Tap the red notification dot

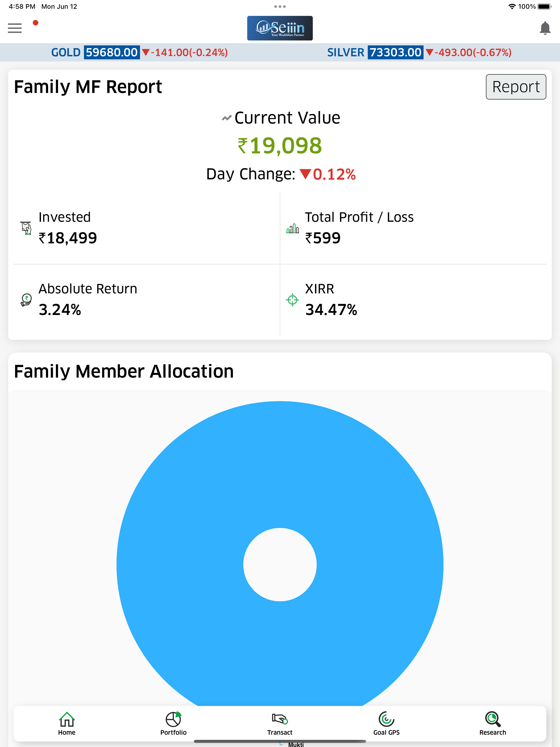36,23
